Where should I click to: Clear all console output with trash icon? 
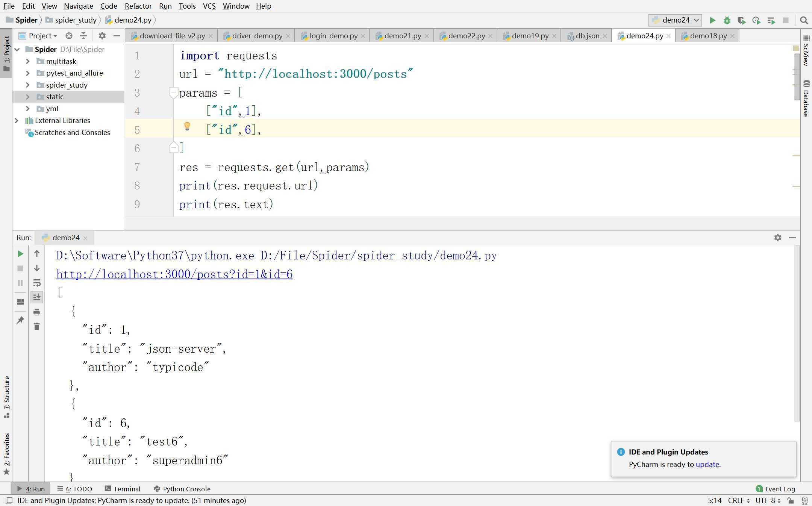tap(37, 326)
